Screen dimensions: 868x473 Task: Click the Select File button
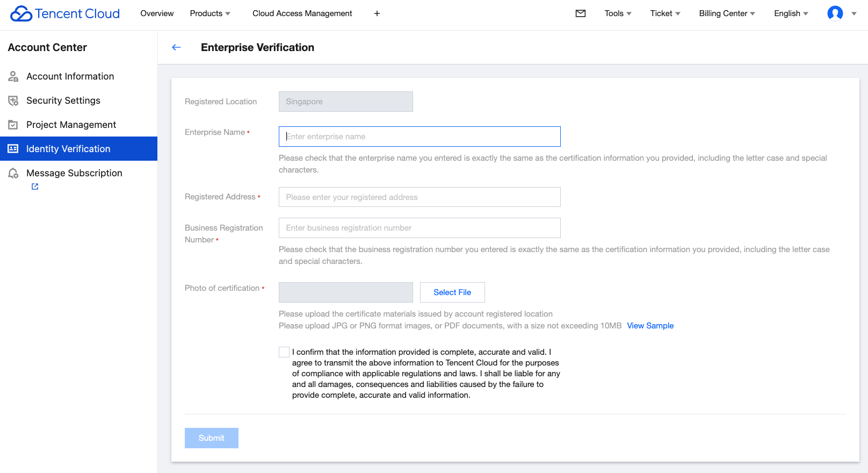click(x=452, y=292)
